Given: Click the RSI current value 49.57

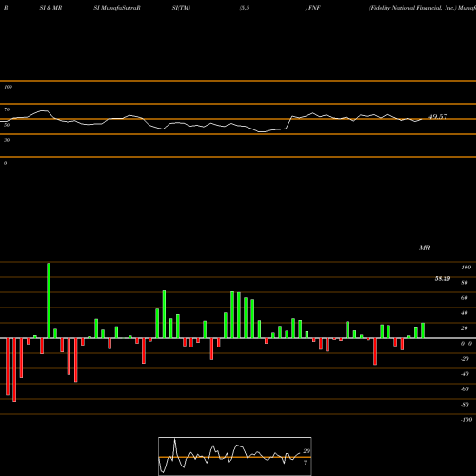Looking at the screenshot, I should coord(438,117).
